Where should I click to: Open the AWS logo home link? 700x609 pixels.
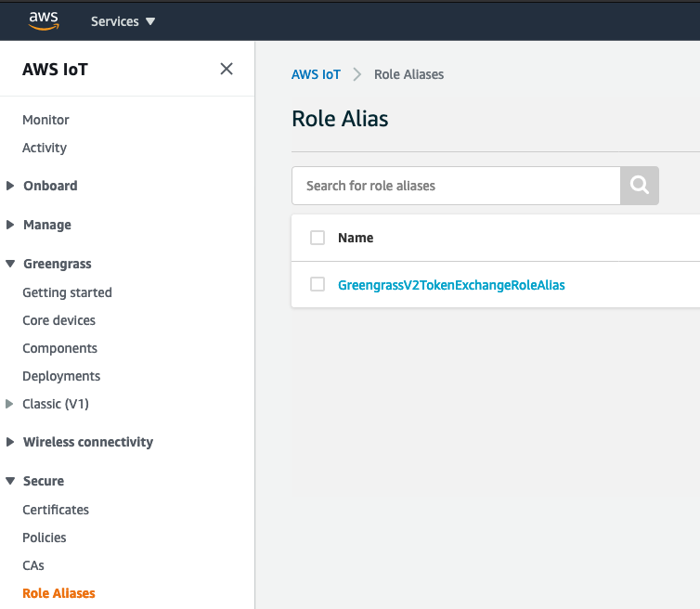pos(44,21)
